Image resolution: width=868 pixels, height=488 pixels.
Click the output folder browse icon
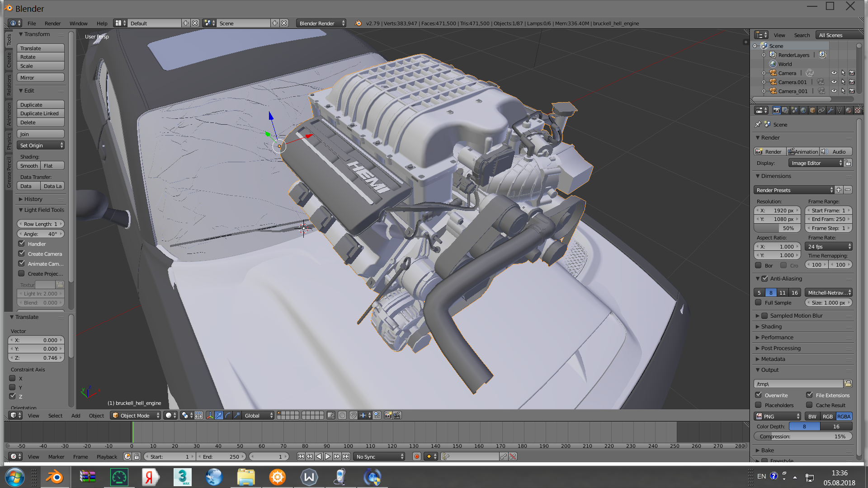click(x=848, y=384)
